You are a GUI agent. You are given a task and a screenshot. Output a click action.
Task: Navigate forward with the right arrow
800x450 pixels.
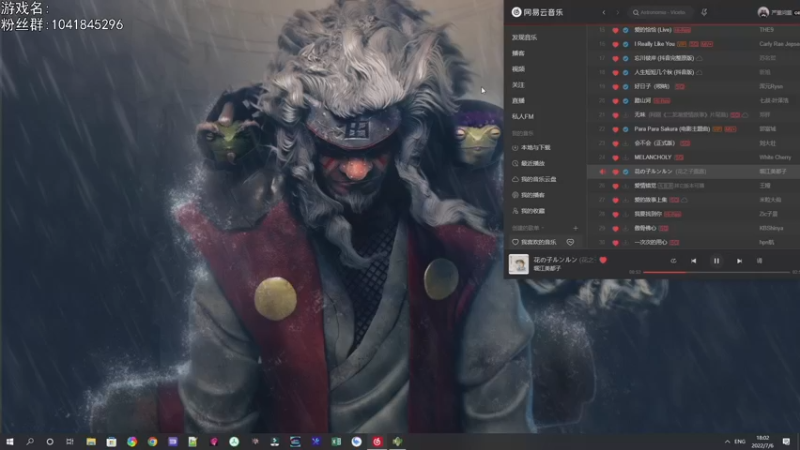[617, 12]
